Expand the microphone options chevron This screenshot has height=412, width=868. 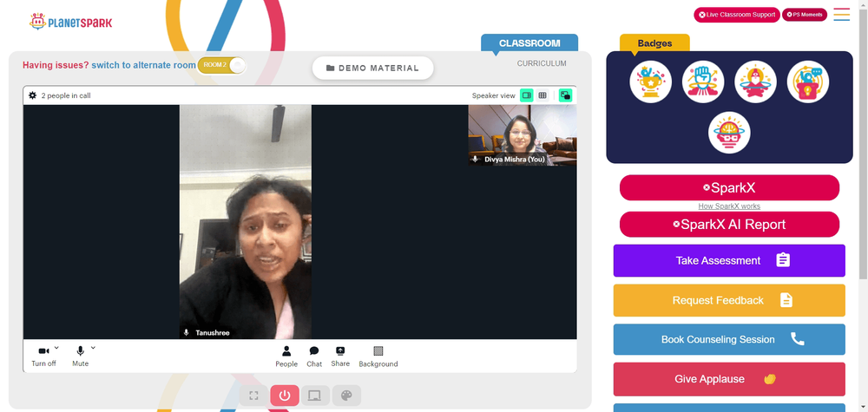[x=93, y=348]
